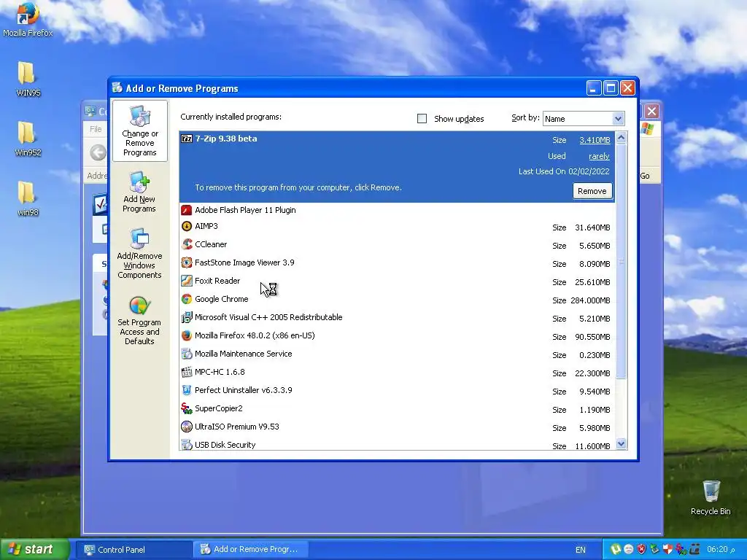Click Remove button for 7-Zip

[592, 191]
